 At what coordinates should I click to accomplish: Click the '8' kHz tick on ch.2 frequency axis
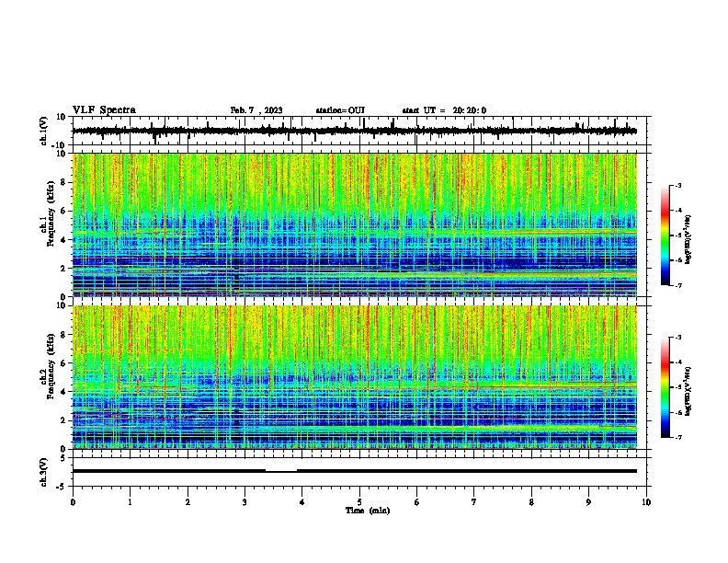[63, 335]
